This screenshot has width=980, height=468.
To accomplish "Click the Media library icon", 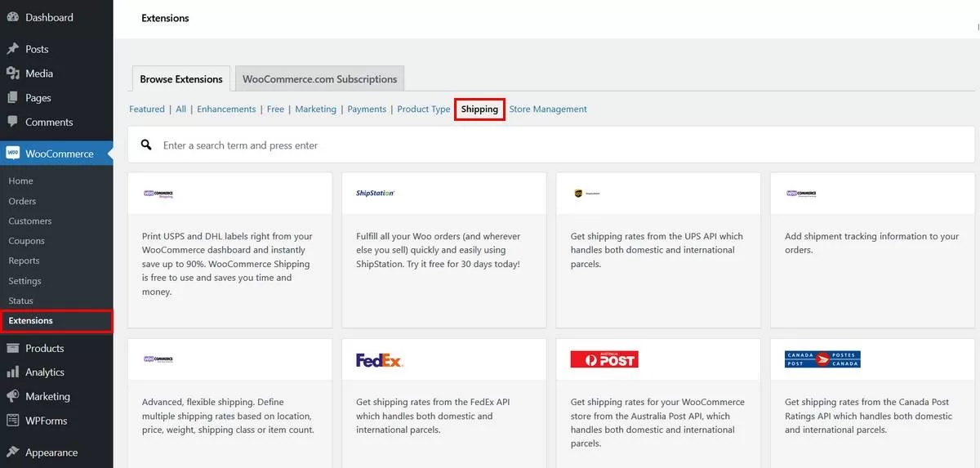I will click(13, 74).
